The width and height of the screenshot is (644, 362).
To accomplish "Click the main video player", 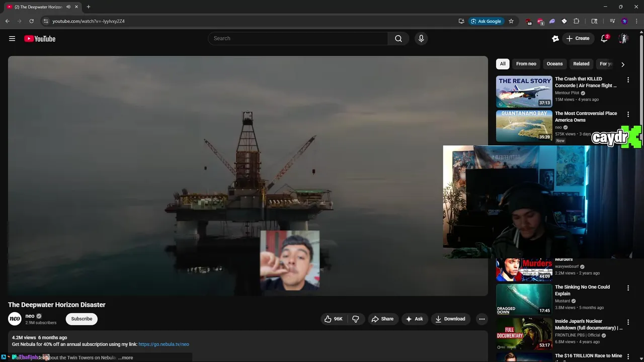I will tap(248, 176).
